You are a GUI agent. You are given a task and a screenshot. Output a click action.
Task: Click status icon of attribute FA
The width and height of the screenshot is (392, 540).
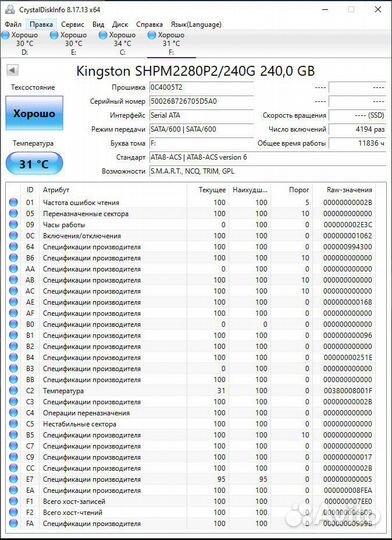pyautogui.click(x=13, y=523)
